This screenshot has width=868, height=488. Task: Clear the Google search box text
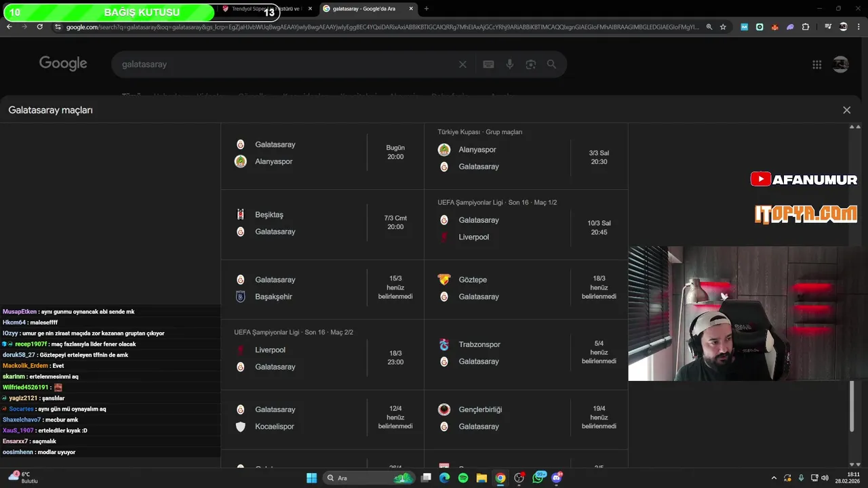[462, 64]
